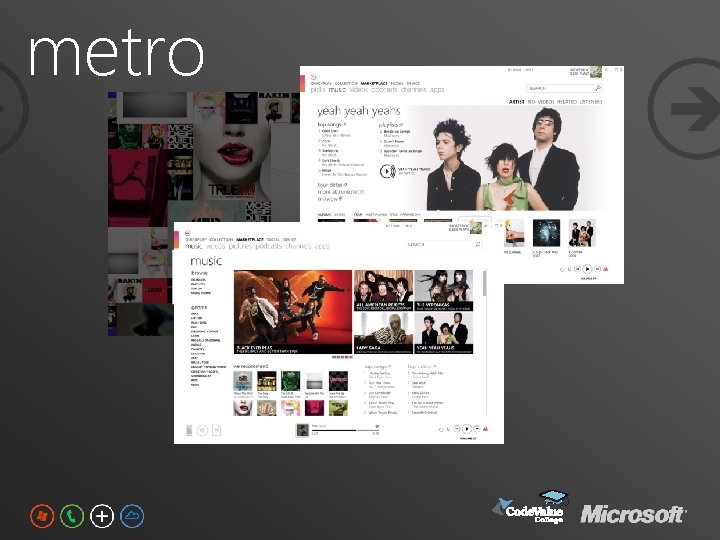Select pictures category in music window
Viewport: 720px width, 540px height.
[x=240, y=246]
